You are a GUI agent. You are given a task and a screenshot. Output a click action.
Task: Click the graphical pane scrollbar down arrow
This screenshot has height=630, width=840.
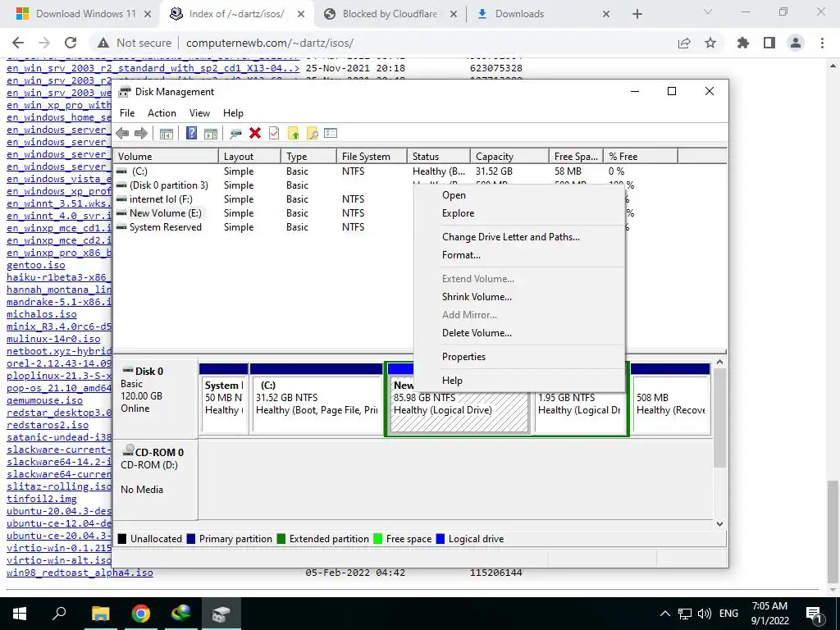point(719,524)
